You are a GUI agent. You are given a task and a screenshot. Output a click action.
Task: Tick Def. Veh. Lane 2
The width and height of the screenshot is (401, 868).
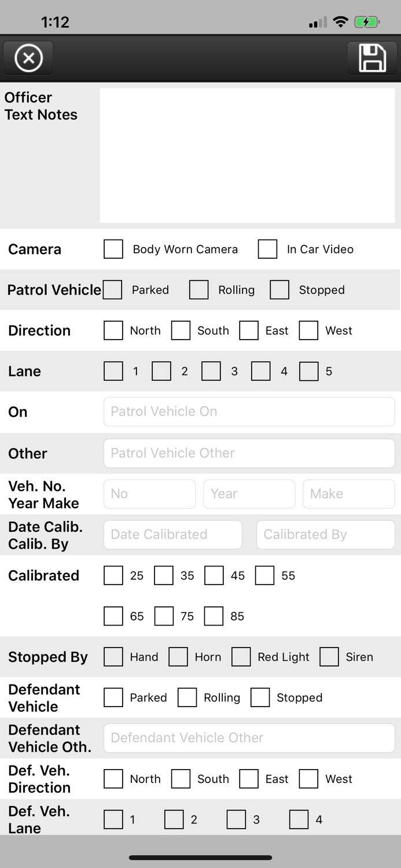point(174,819)
